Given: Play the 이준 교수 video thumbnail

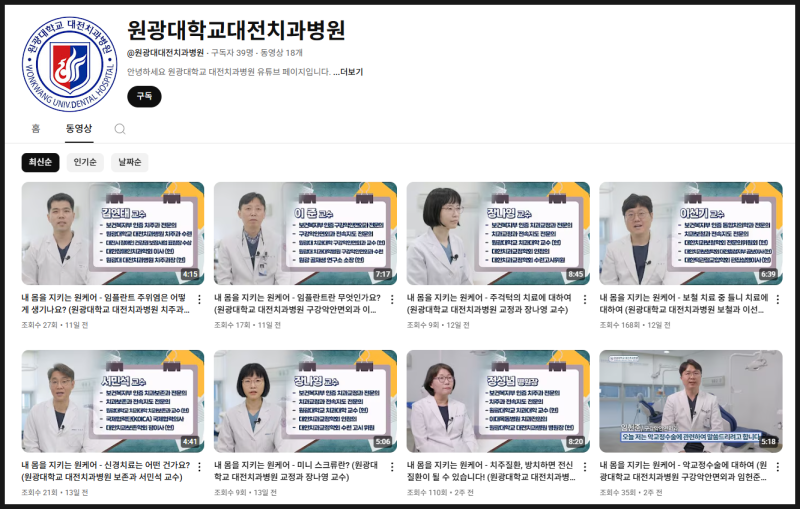Looking at the screenshot, I should click(305, 234).
